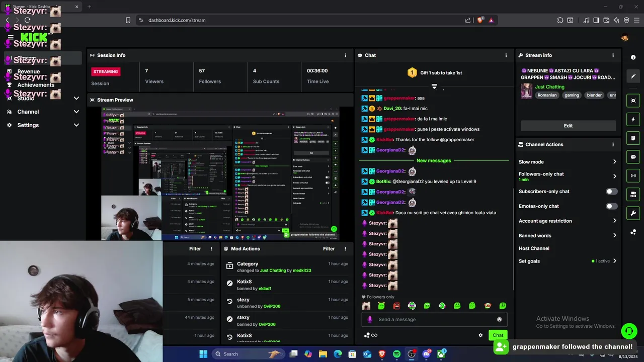Click the Brave shield icon in address bar
Screen dimensions: 644x362
coord(480,20)
